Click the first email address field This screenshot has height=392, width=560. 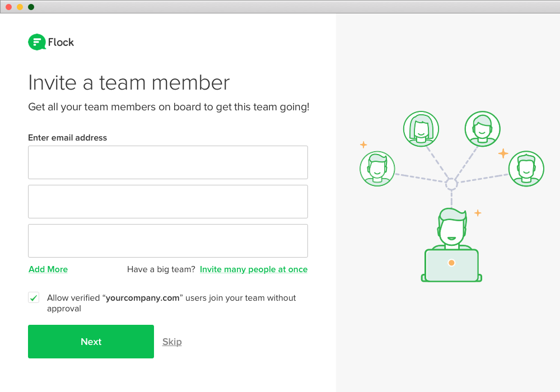[168, 162]
